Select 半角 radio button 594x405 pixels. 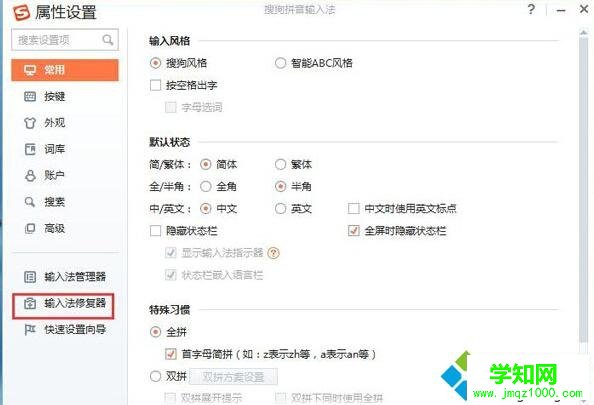[280, 186]
